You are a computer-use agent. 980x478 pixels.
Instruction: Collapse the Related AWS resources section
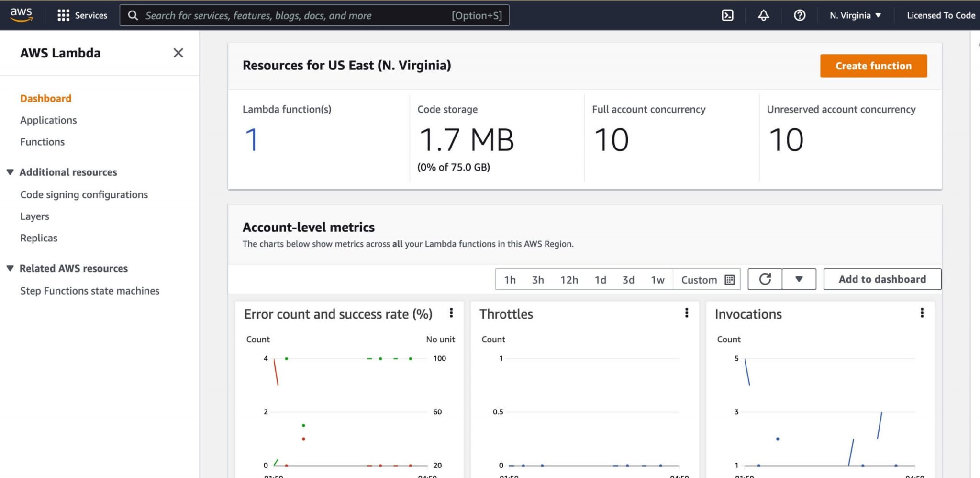(10, 268)
